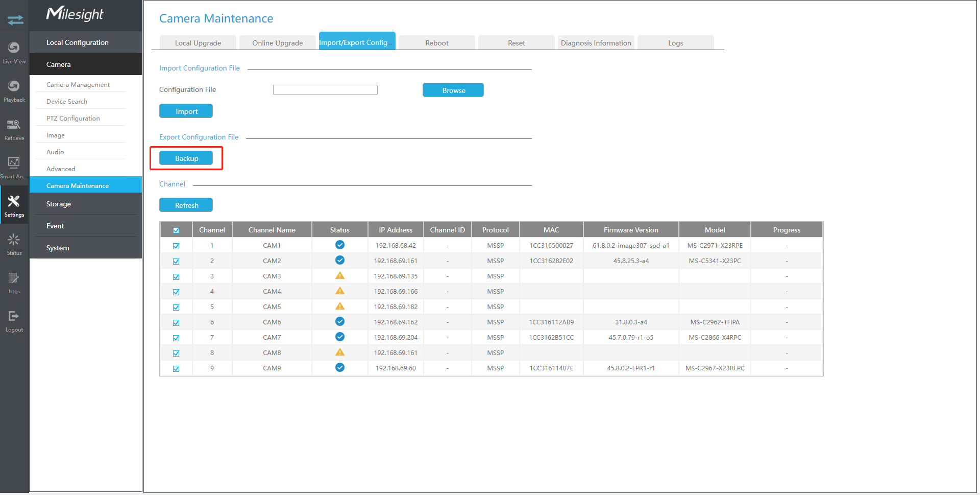This screenshot has width=980, height=495.
Task: Click CAM5 warning triangle status icon
Action: click(340, 306)
